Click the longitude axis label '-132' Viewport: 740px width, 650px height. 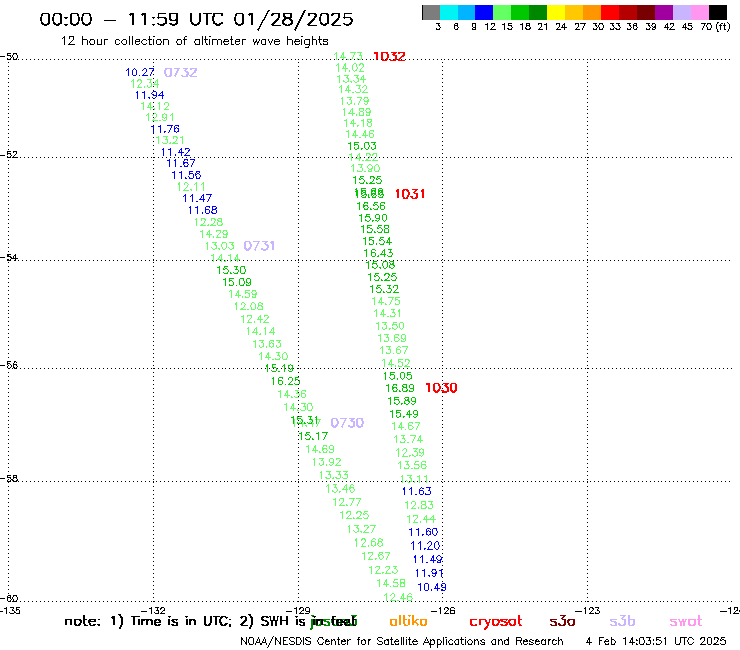coord(153,611)
